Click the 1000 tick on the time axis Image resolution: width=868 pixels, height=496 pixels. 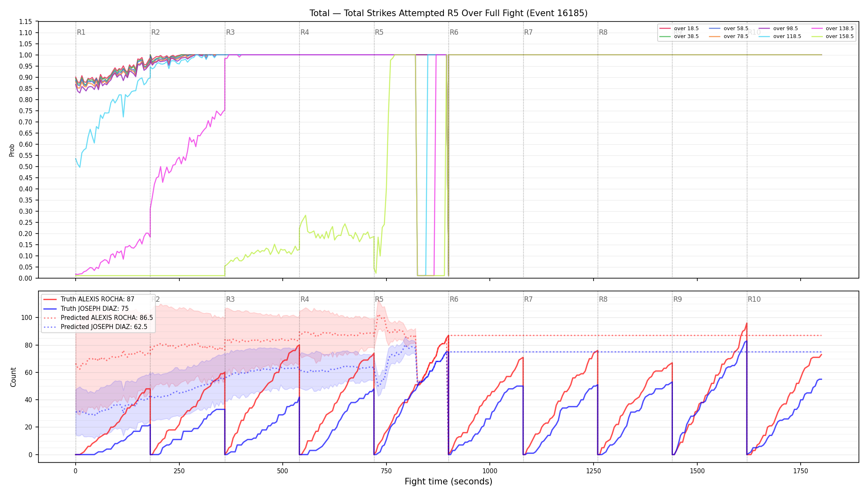pyautogui.click(x=490, y=471)
